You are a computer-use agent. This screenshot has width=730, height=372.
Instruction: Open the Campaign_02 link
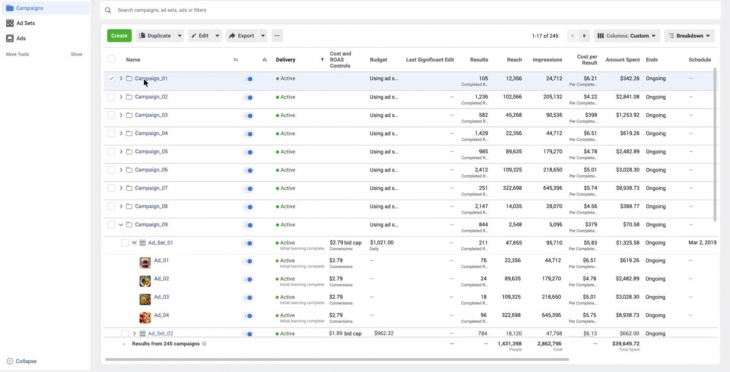[x=151, y=97]
